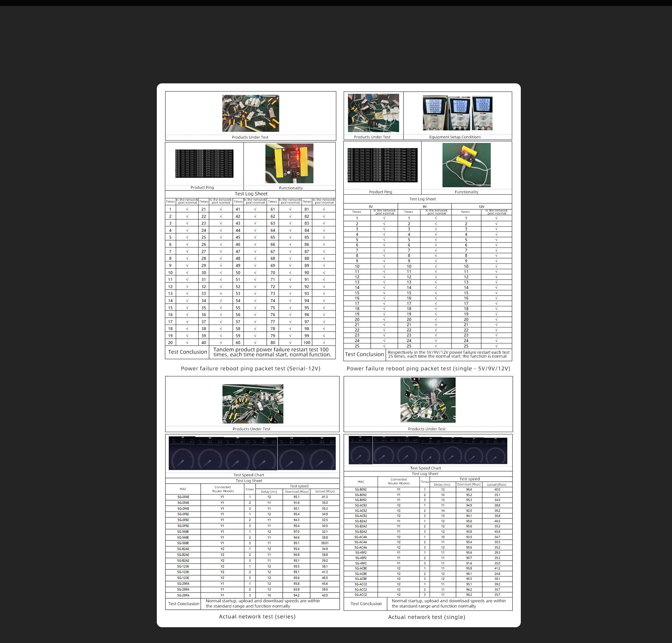This screenshot has width=672, height=643.
Task: Click the Products Under Test photo beside Equipment Setup
Action: 373,113
